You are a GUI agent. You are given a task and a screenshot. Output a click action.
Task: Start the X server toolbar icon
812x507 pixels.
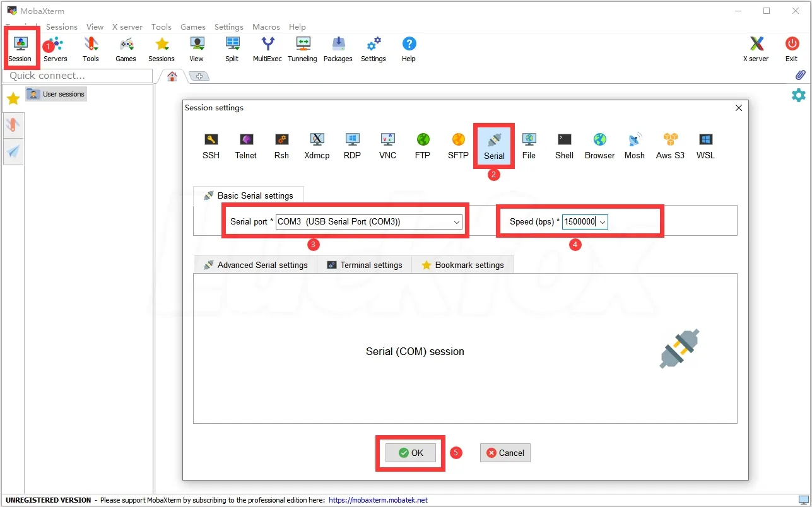coord(756,49)
